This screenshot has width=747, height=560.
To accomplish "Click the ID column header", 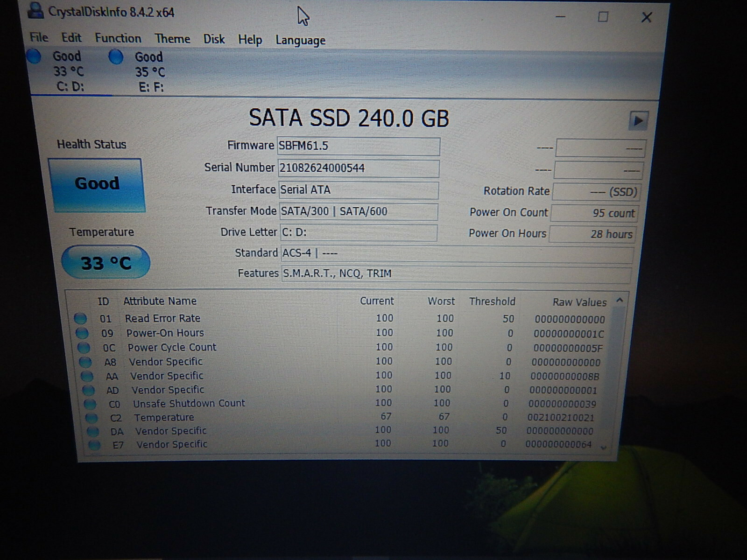I will [x=103, y=301].
